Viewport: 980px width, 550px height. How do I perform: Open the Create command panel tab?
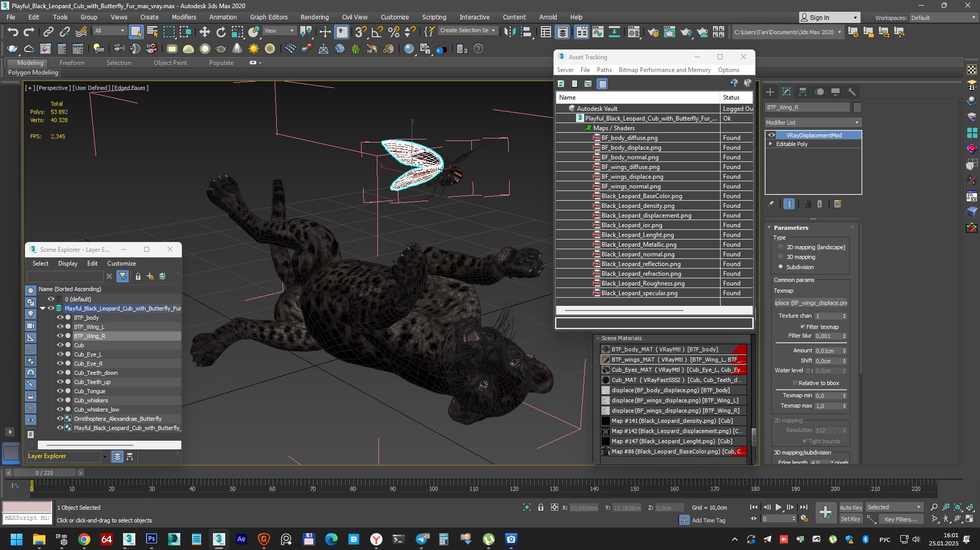[770, 92]
